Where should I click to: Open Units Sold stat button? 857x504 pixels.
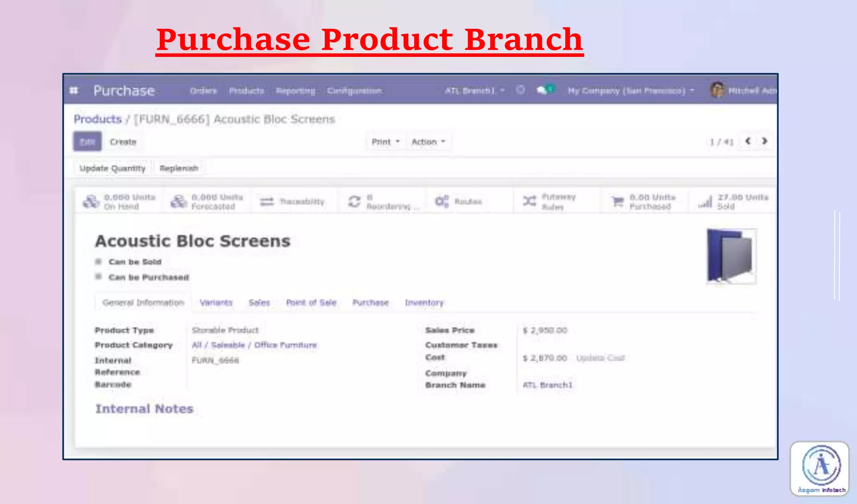pyautogui.click(x=733, y=202)
